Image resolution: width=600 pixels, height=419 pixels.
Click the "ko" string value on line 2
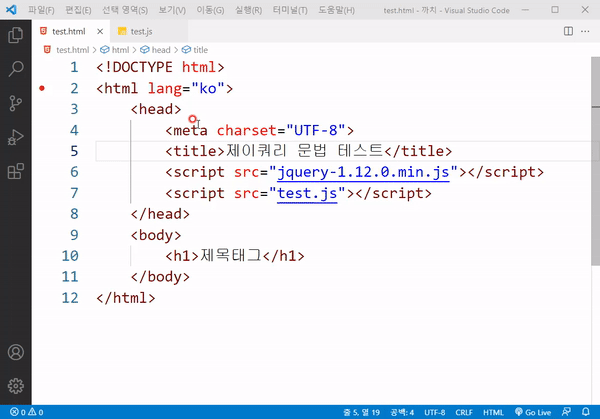(208, 88)
